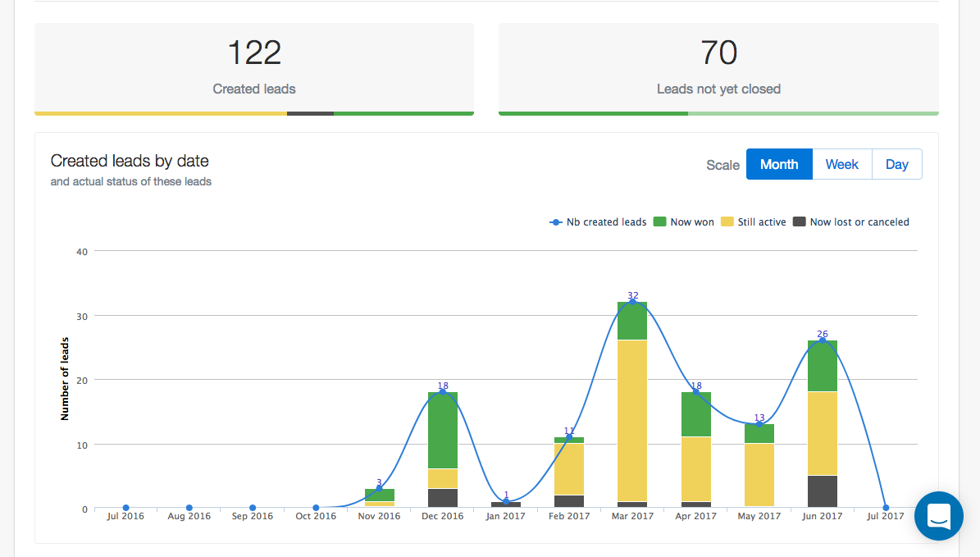The image size is (980, 557).
Task: Click the May 2017 yellow bar segment
Action: pyautogui.click(x=759, y=474)
